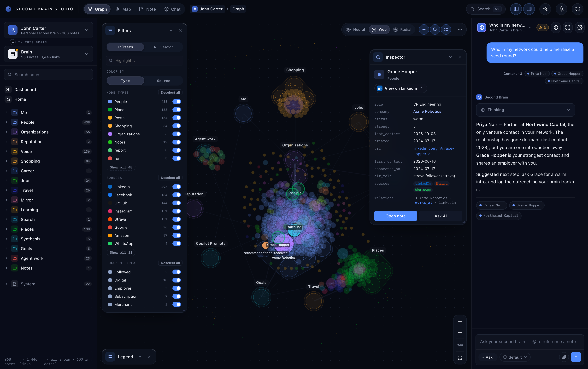
Task: Click the brain icon in chat header
Action: pyautogui.click(x=556, y=28)
